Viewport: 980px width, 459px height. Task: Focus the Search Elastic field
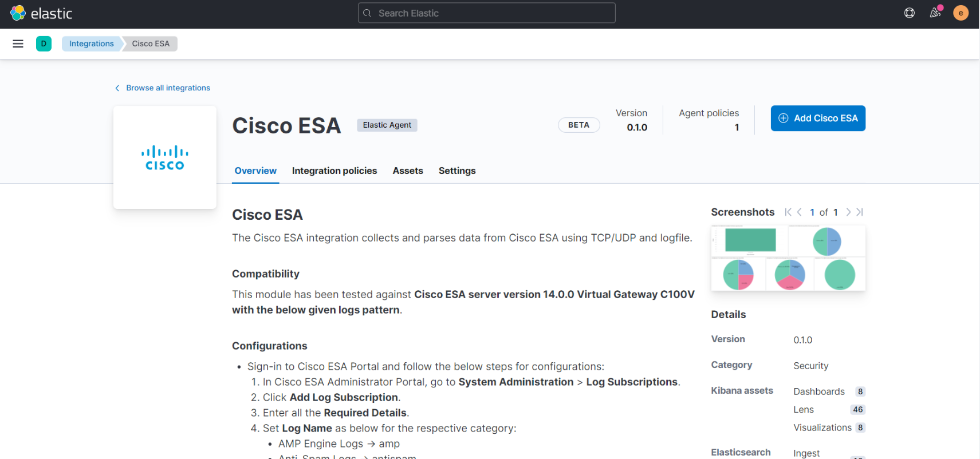[x=487, y=13]
